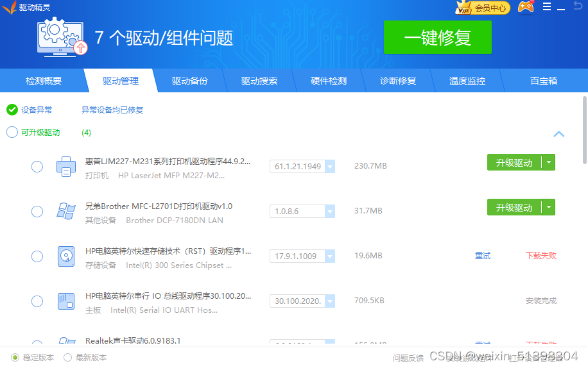This screenshot has width=588, height=368.
Task: Open version dropdown 30.100.2020.
Action: coord(330,301)
